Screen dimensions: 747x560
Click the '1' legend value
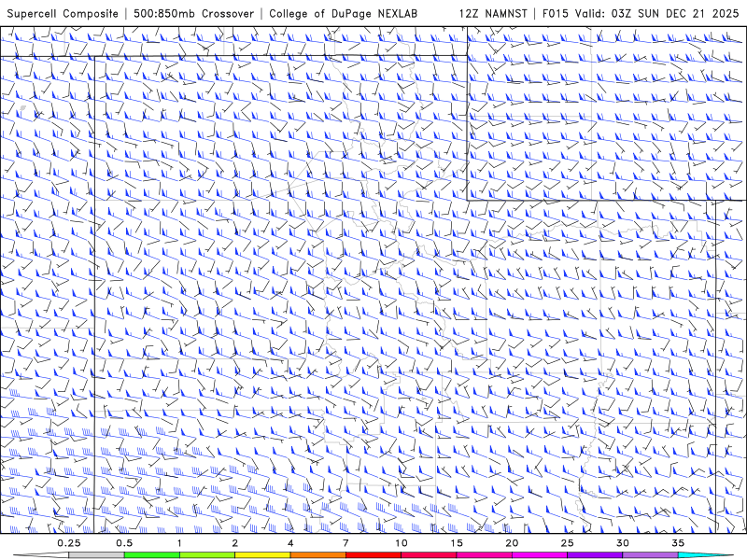tap(179, 543)
